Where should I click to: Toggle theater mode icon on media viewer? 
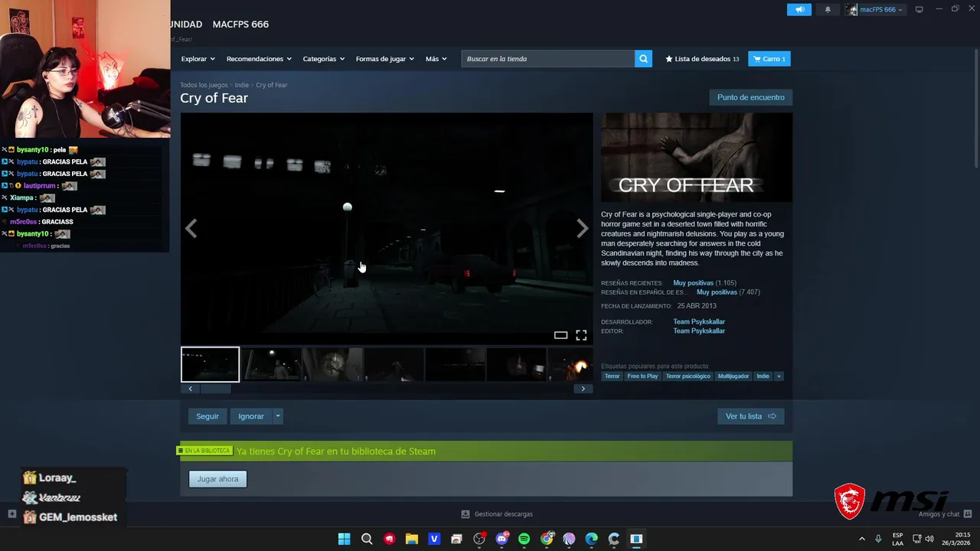(560, 335)
